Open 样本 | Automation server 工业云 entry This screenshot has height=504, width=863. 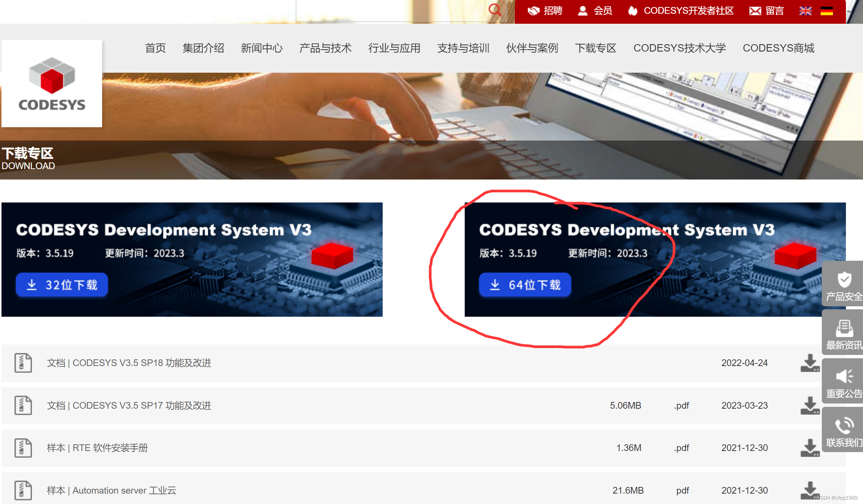pyautogui.click(x=111, y=490)
